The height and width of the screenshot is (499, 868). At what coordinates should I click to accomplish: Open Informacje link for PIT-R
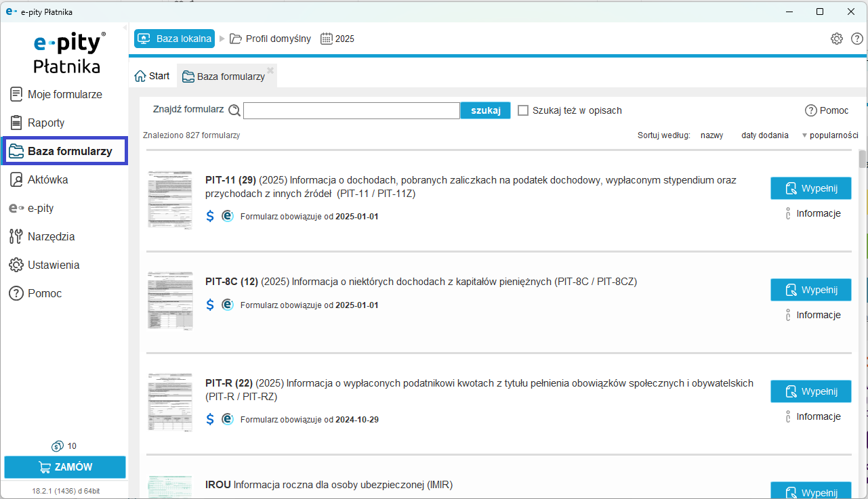(818, 416)
